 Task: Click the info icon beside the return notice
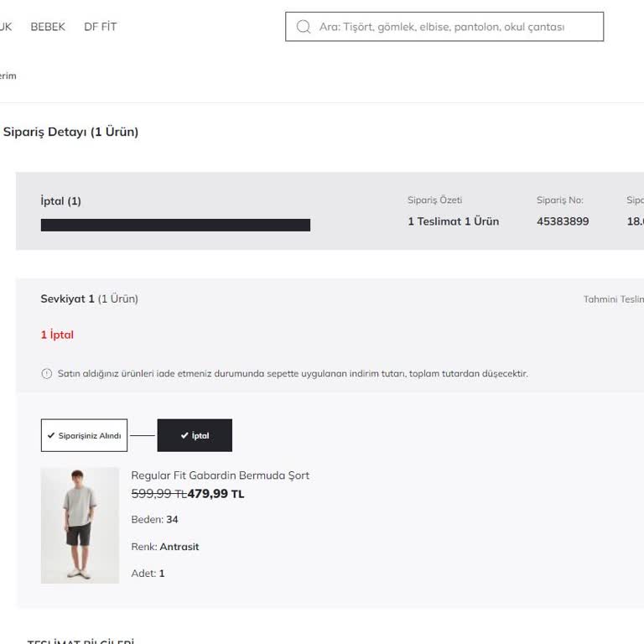tap(46, 374)
